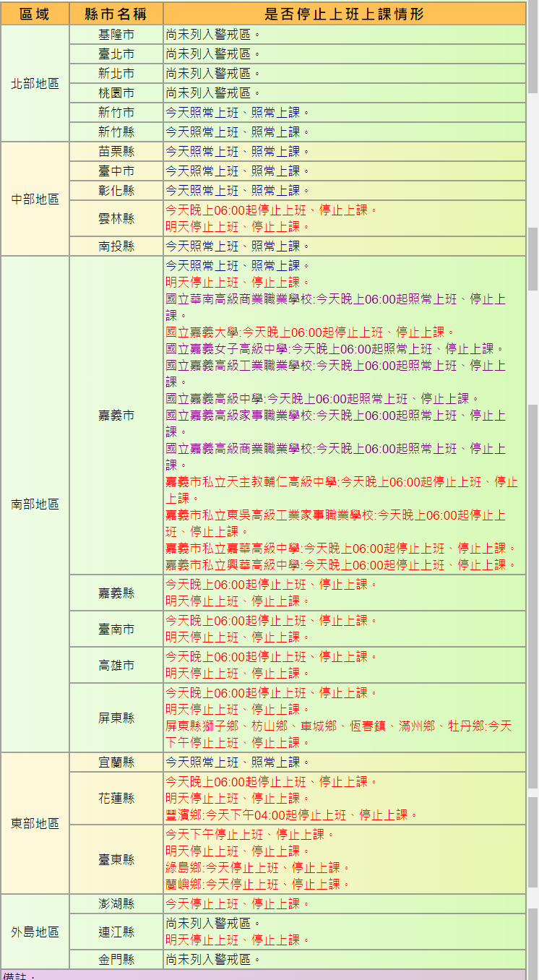Click the 高雄市 city name cell
Image resolution: width=539 pixels, height=980 pixels.
click(116, 665)
